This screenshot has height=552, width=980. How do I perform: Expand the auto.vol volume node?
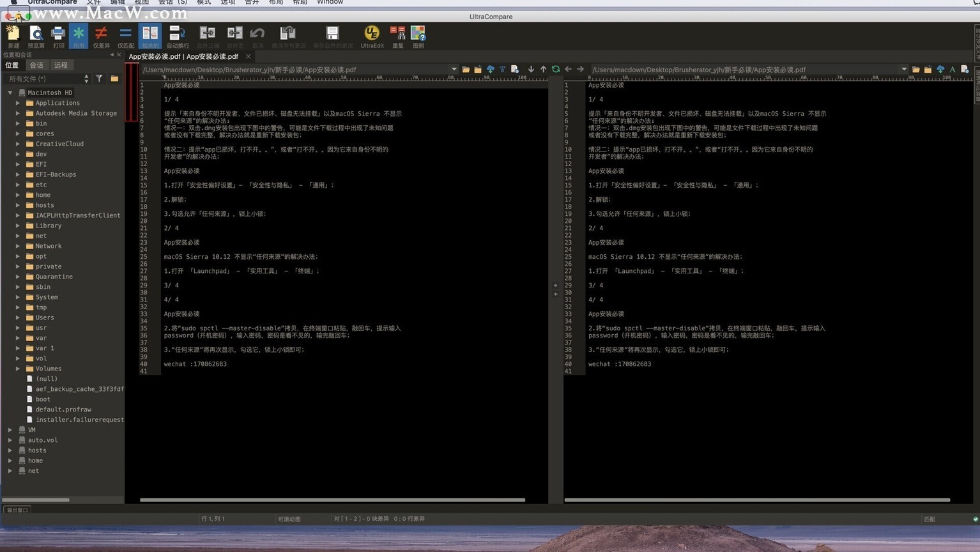tap(10, 440)
